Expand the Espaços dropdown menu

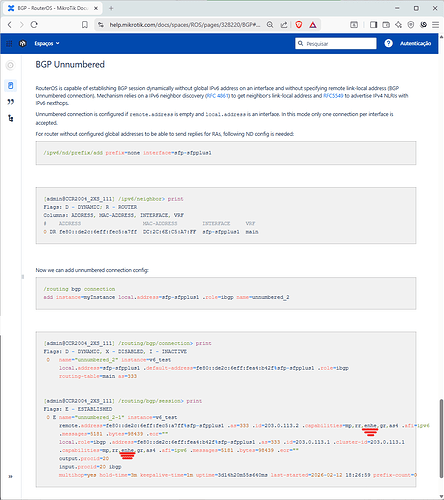tap(47, 43)
